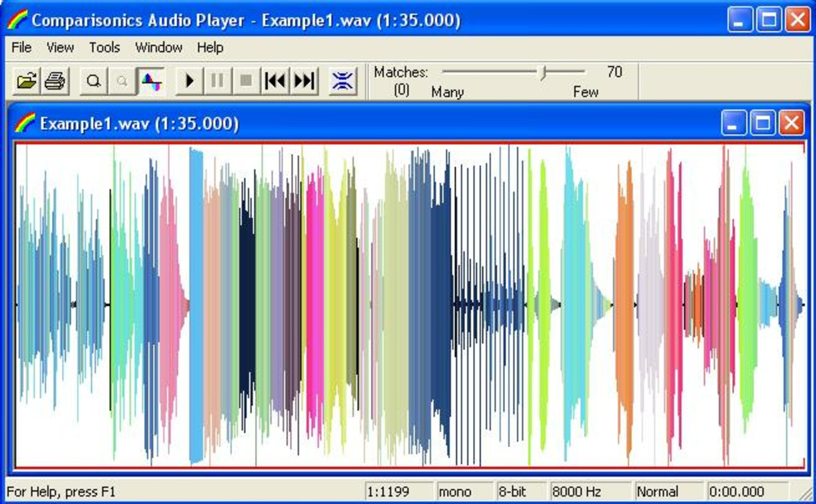Click the rainbow icon on Example1.wav window
This screenshot has width=816, height=504.
[25, 123]
